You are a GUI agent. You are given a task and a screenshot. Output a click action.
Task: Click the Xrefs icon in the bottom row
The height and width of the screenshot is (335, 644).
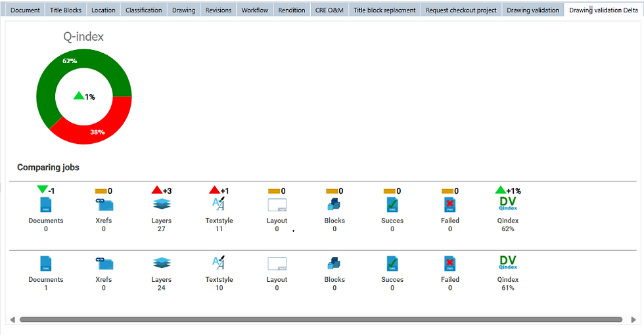click(x=104, y=263)
